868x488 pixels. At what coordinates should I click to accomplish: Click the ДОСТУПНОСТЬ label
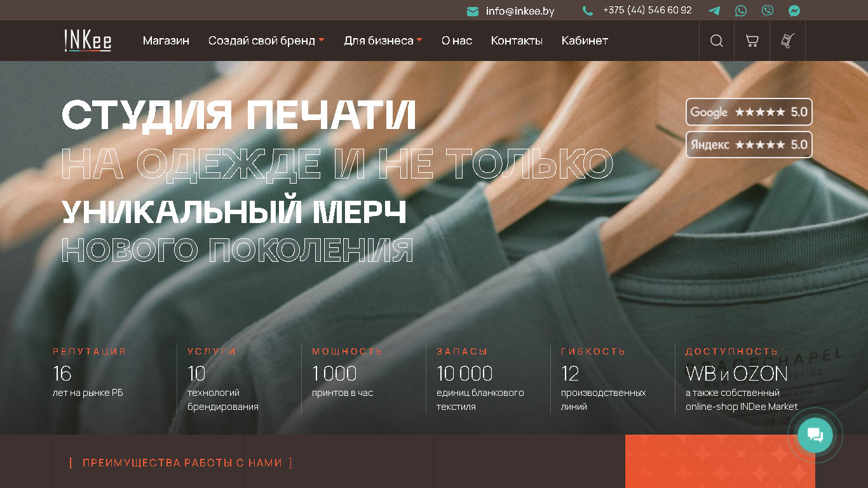[x=732, y=351]
